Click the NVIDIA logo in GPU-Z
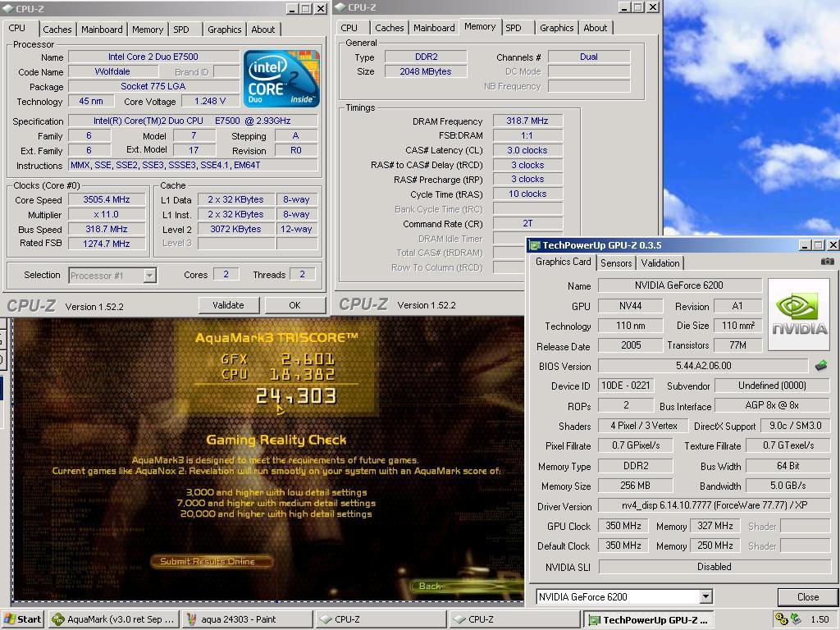The height and width of the screenshot is (630, 840). tap(799, 314)
